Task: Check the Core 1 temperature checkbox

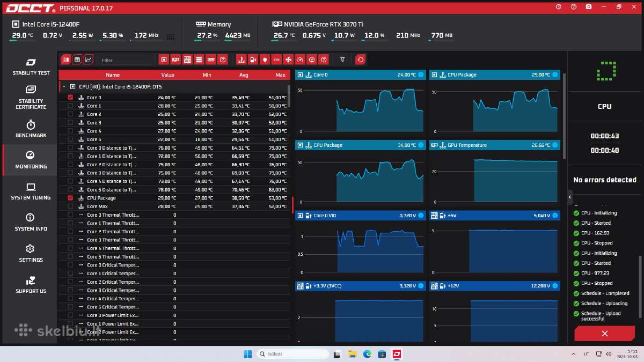Action: coord(70,106)
